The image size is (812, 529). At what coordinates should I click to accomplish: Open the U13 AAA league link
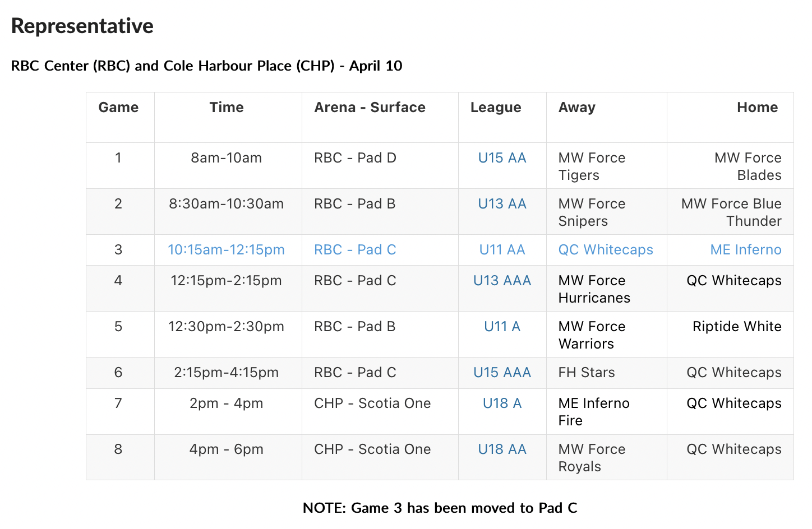(502, 281)
